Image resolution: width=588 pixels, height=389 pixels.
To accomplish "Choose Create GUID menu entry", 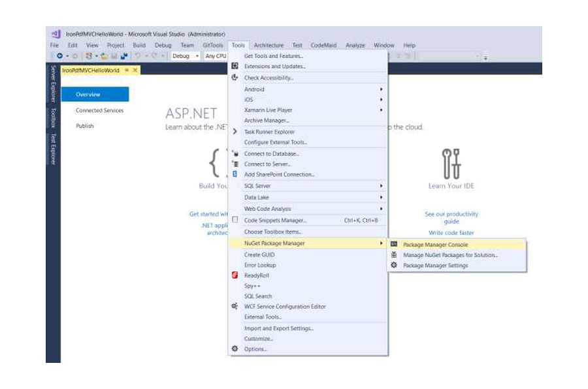I will [308, 255].
